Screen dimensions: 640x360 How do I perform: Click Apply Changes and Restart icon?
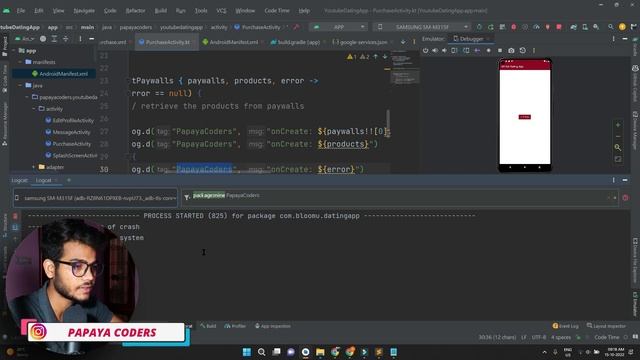click(x=491, y=27)
